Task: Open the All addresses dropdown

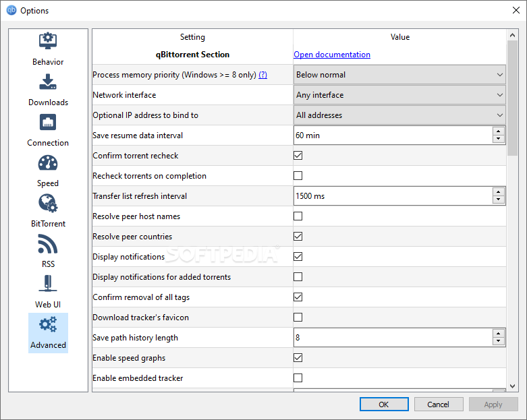Action: click(x=399, y=115)
